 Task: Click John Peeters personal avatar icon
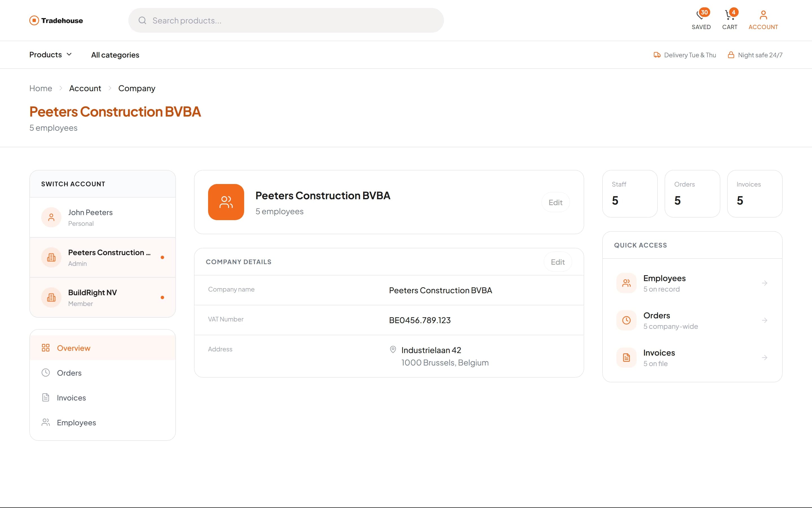point(51,217)
